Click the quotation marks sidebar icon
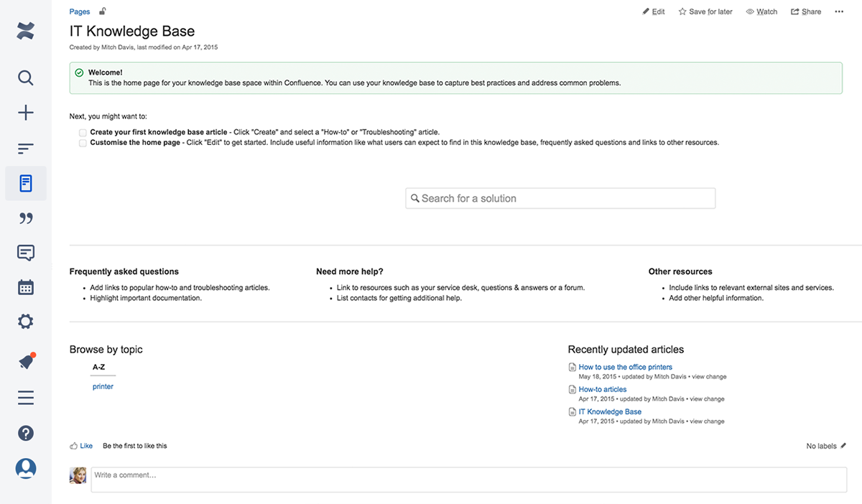This screenshot has height=504, width=862. pos(26,218)
